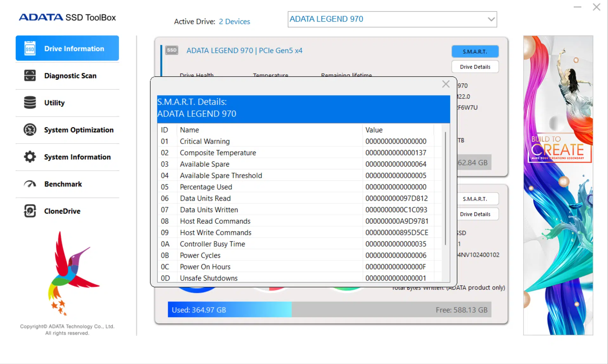The height and width of the screenshot is (364, 608).
Task: Open Diagnostic Scan section
Action: click(x=67, y=75)
